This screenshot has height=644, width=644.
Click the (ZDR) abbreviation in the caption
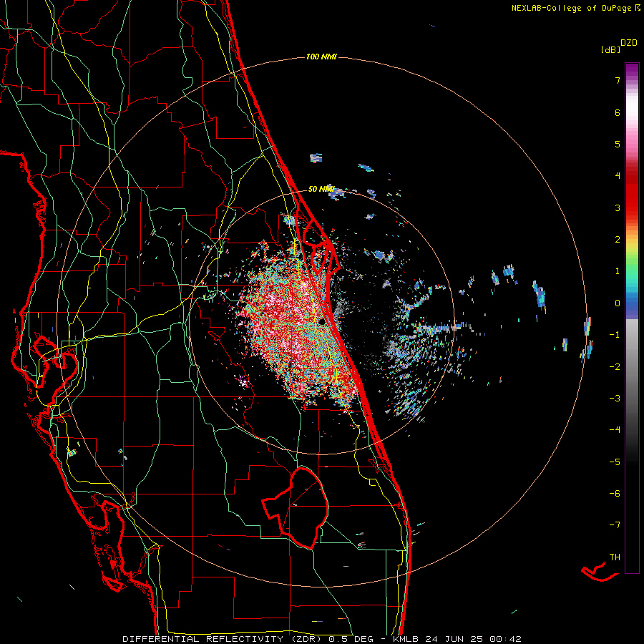tap(306, 639)
